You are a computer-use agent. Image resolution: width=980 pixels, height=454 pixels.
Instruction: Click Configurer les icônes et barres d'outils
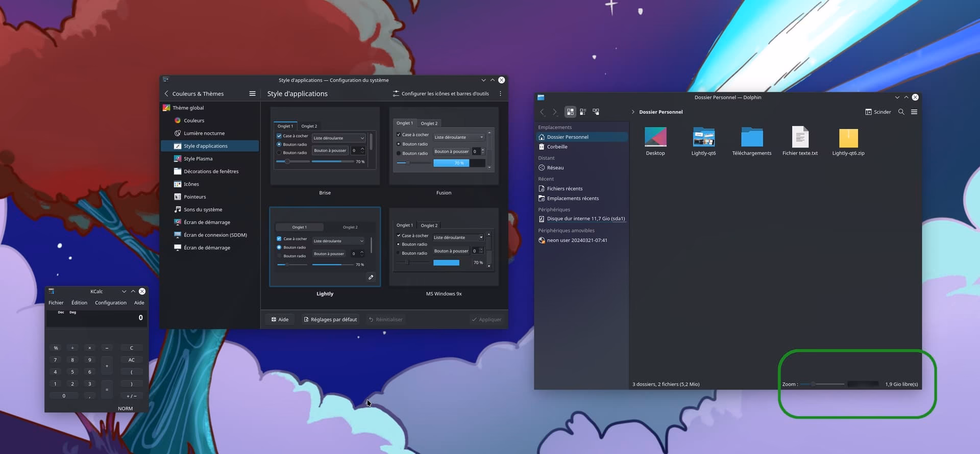coord(440,94)
